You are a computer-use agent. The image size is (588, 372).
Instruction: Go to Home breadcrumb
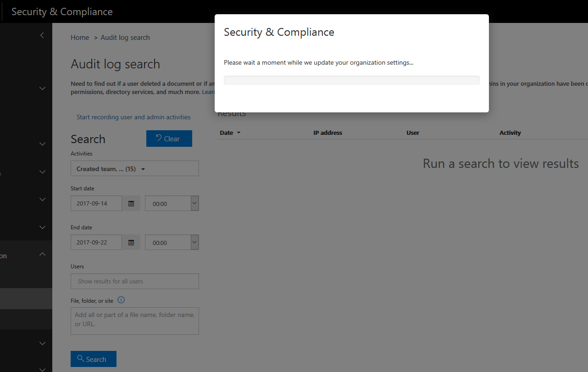pyautogui.click(x=80, y=38)
